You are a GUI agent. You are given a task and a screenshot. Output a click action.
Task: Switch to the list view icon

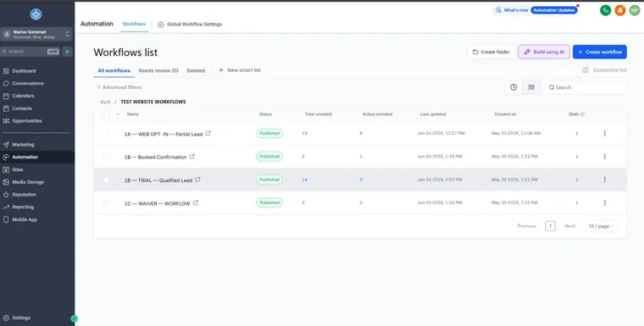[x=531, y=87]
